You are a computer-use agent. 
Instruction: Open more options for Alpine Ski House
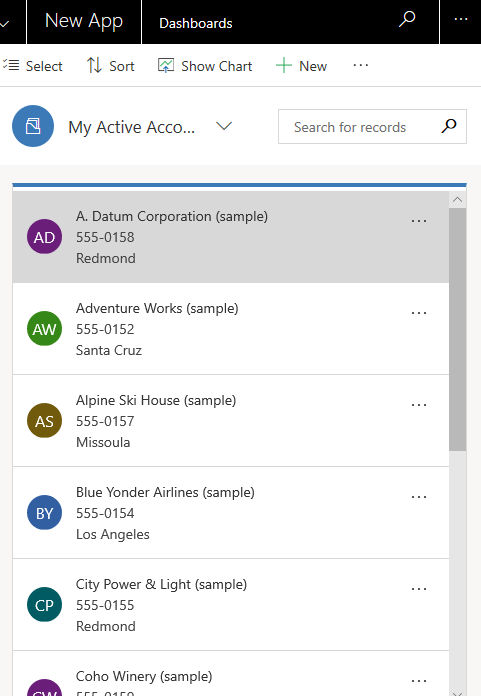coord(419,405)
